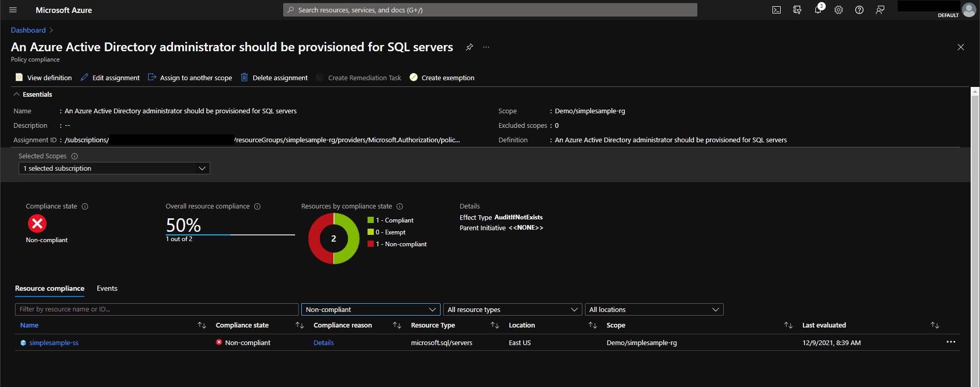This screenshot has width=980, height=387.
Task: Click the compliance donut chart
Action: (x=334, y=239)
